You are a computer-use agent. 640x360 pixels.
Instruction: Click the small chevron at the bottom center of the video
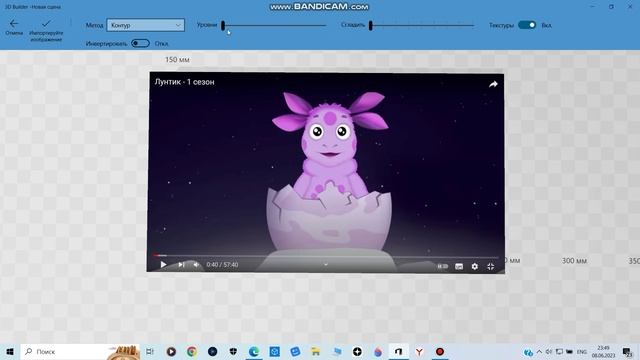pos(326,264)
